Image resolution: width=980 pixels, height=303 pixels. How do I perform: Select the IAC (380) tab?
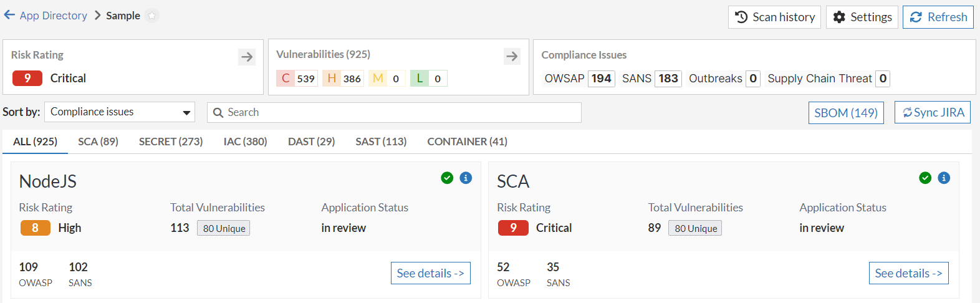point(245,142)
